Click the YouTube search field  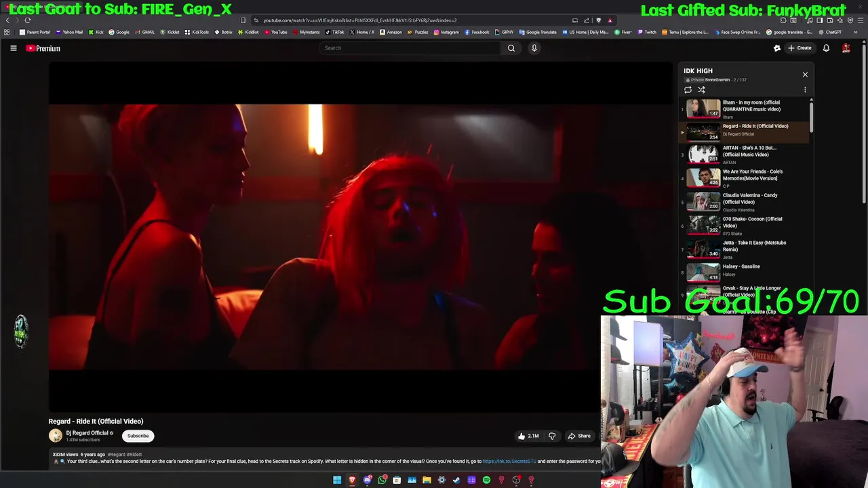coord(410,48)
